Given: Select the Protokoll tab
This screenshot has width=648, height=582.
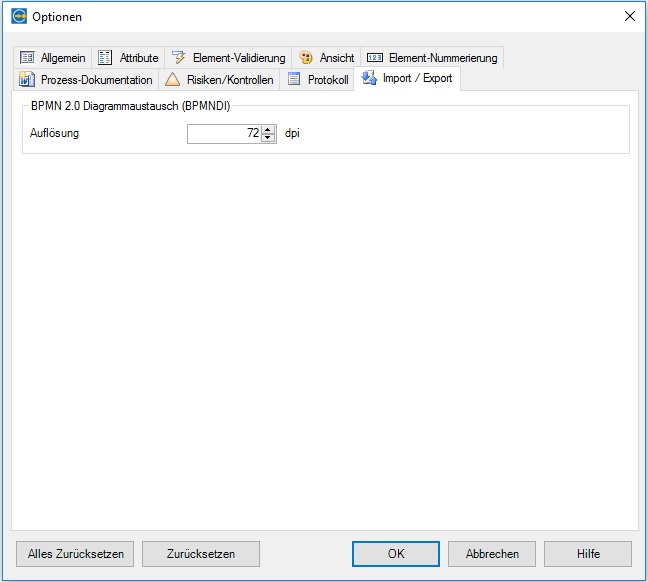Looking at the screenshot, I should pos(317,79).
